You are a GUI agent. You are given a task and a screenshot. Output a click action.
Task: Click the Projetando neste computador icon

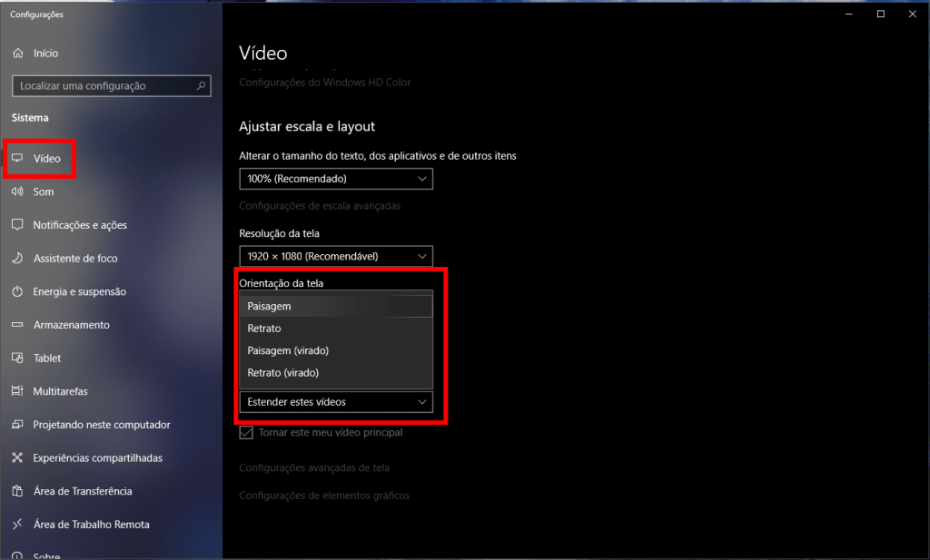point(18,424)
